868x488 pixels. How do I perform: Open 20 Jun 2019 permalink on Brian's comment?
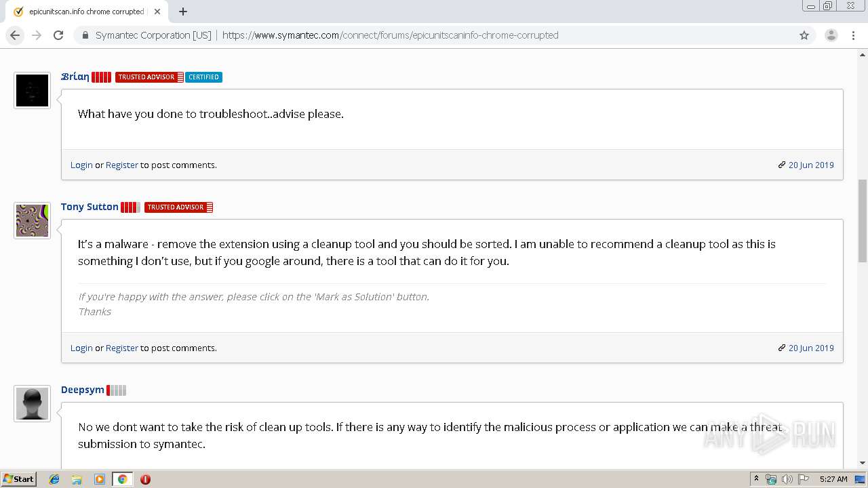[x=810, y=165]
